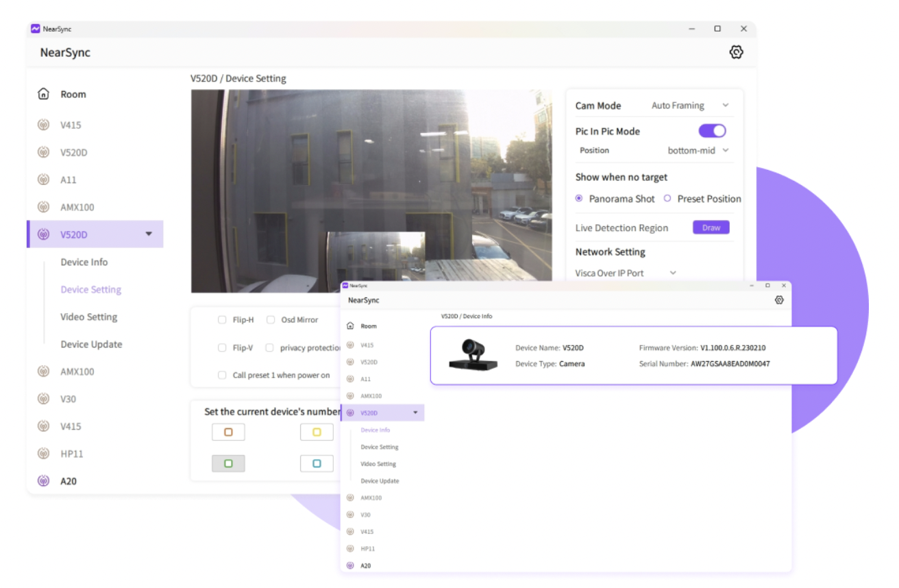This screenshot has height=588, width=899.
Task: Click V30 device icon in large window sidebar
Action: pos(43,399)
